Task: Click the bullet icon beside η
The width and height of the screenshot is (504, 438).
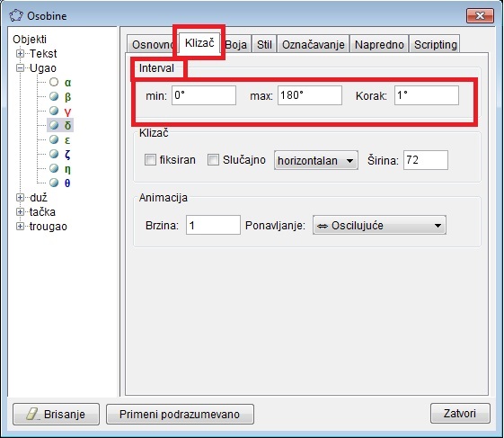Action: coord(54,168)
